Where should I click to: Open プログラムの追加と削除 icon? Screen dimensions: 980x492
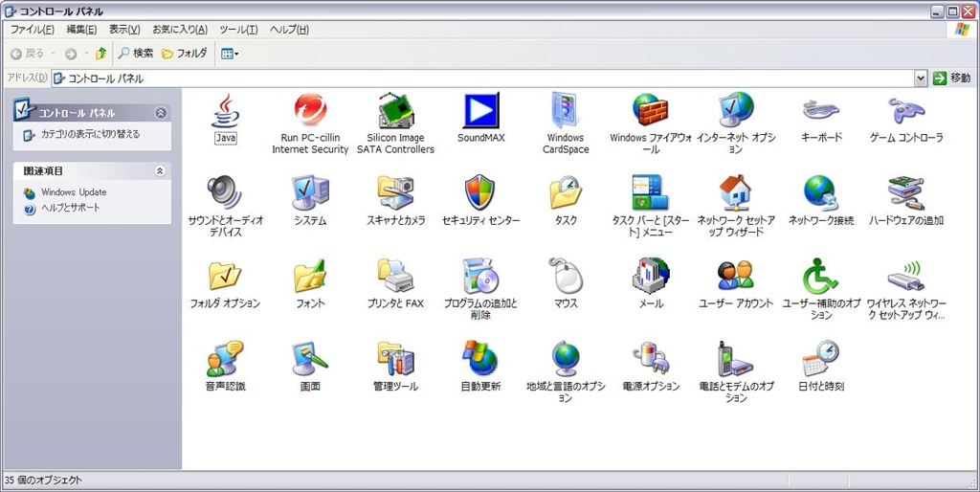click(x=480, y=276)
